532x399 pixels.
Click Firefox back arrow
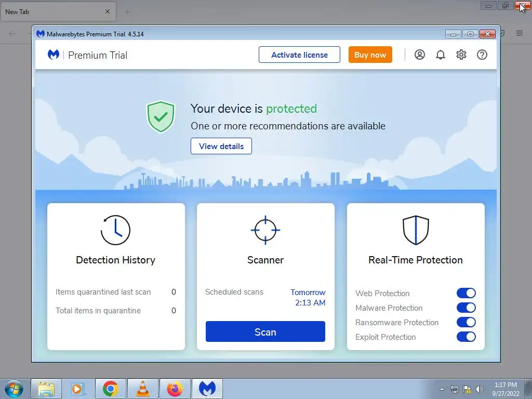[12, 33]
